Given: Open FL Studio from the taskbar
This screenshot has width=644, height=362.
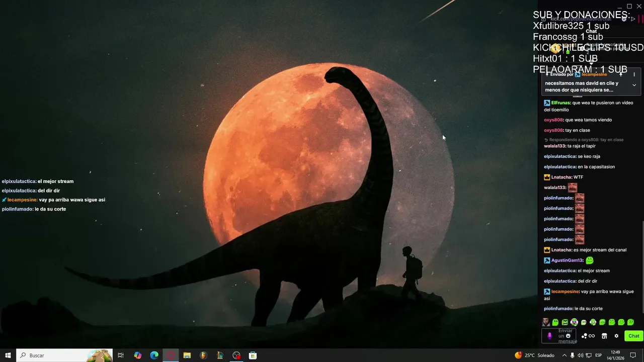Looking at the screenshot, I should [204, 355].
